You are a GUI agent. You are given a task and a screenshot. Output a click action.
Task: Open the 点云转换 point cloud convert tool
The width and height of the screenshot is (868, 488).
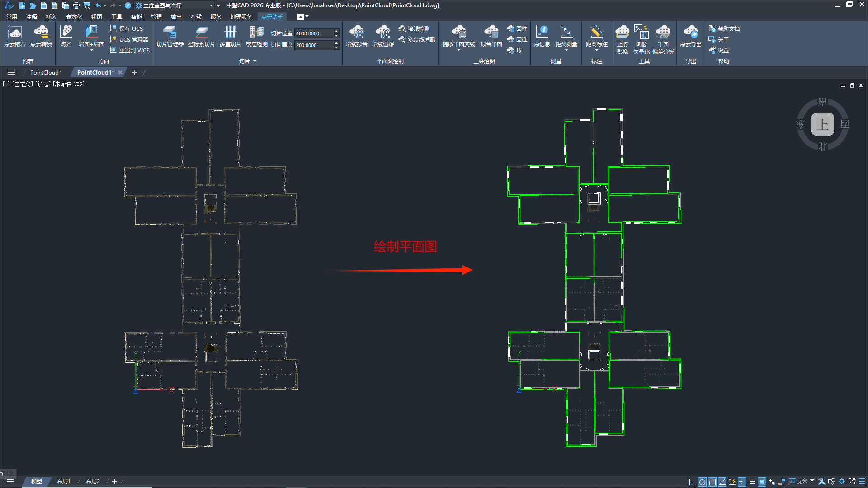click(41, 36)
